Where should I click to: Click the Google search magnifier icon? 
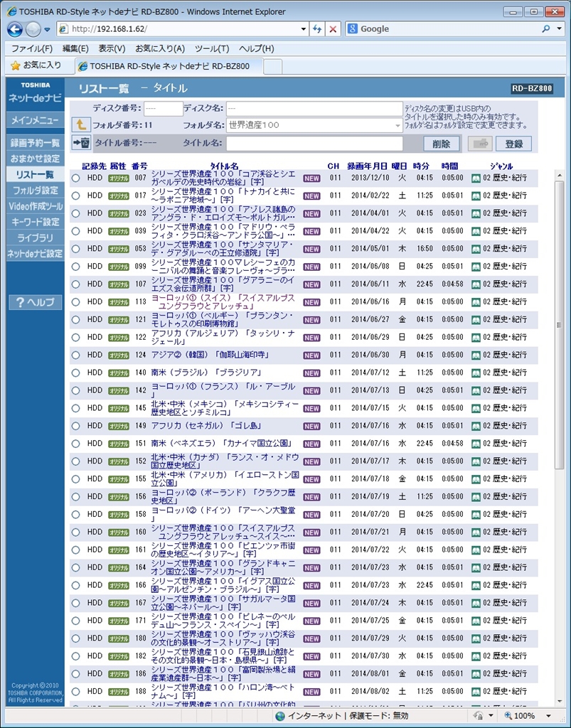point(545,28)
